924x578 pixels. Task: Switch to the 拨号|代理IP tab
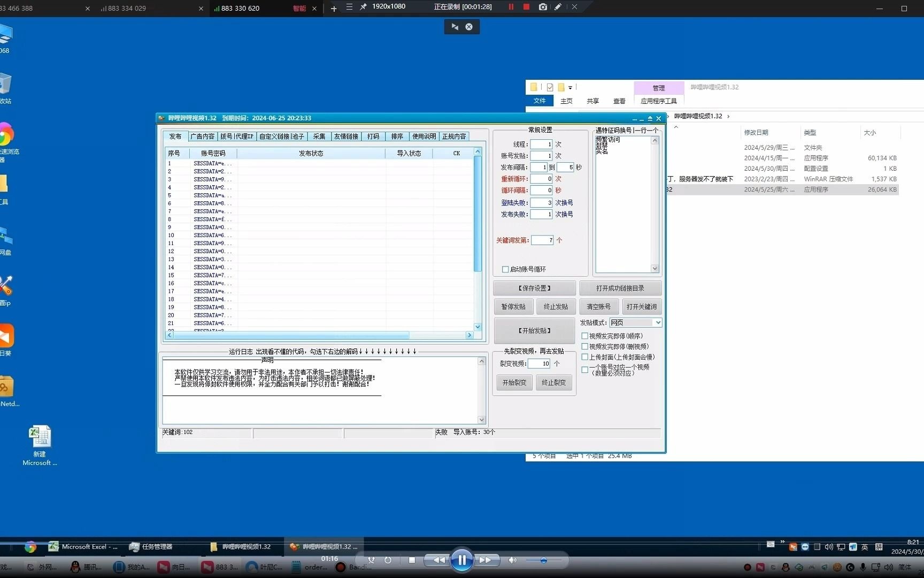[236, 136]
